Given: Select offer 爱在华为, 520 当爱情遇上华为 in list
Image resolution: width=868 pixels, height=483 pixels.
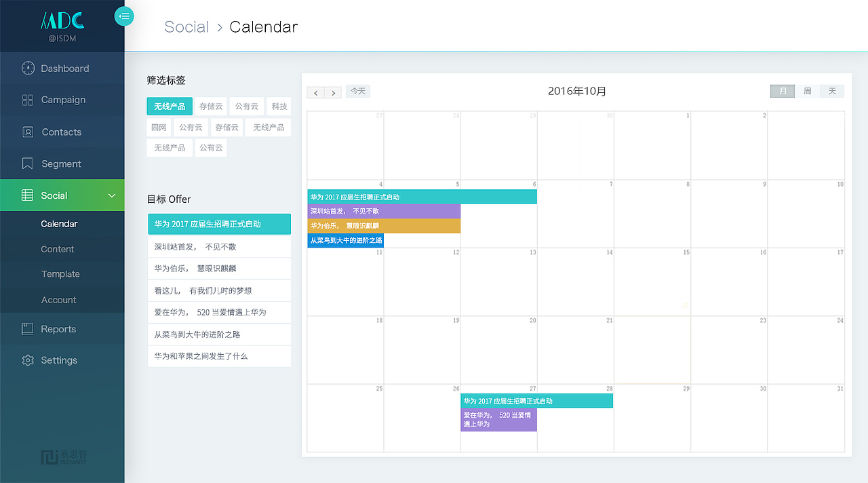Looking at the screenshot, I should (220, 313).
